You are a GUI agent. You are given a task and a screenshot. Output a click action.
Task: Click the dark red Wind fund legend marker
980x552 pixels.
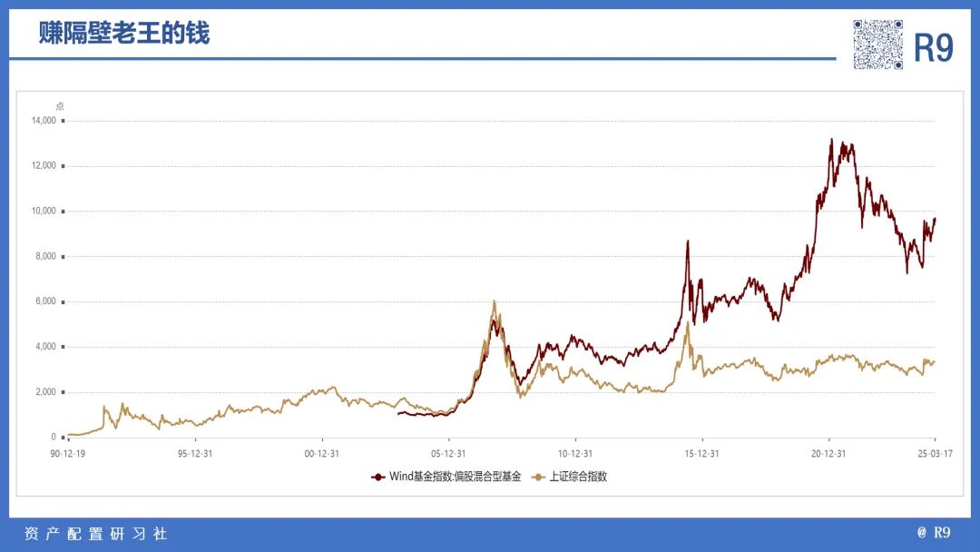(377, 477)
